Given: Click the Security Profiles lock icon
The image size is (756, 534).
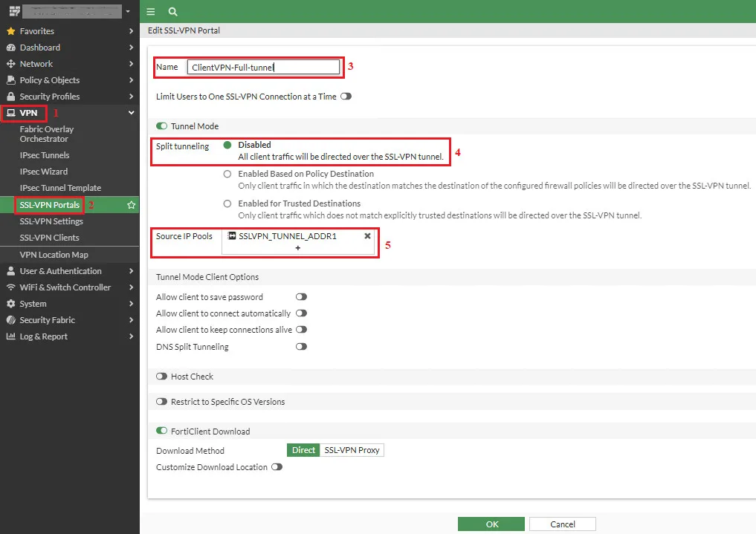Looking at the screenshot, I should pyautogui.click(x=10, y=97).
